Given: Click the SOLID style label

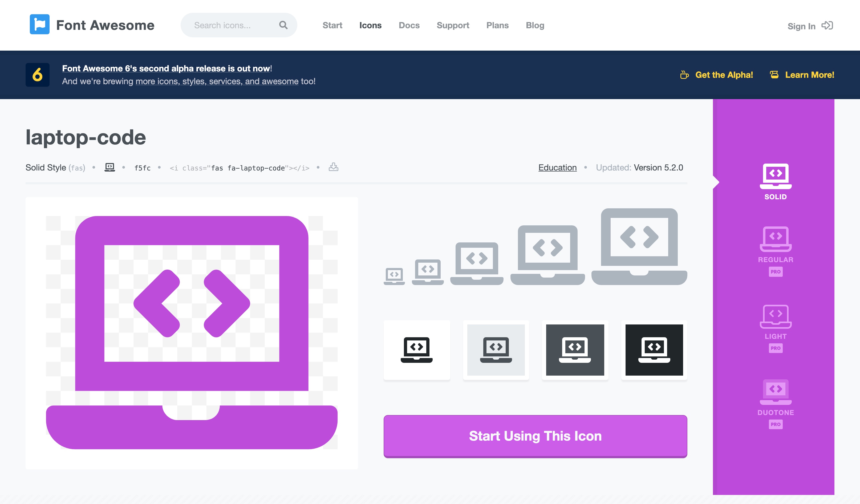Looking at the screenshot, I should pos(775,197).
